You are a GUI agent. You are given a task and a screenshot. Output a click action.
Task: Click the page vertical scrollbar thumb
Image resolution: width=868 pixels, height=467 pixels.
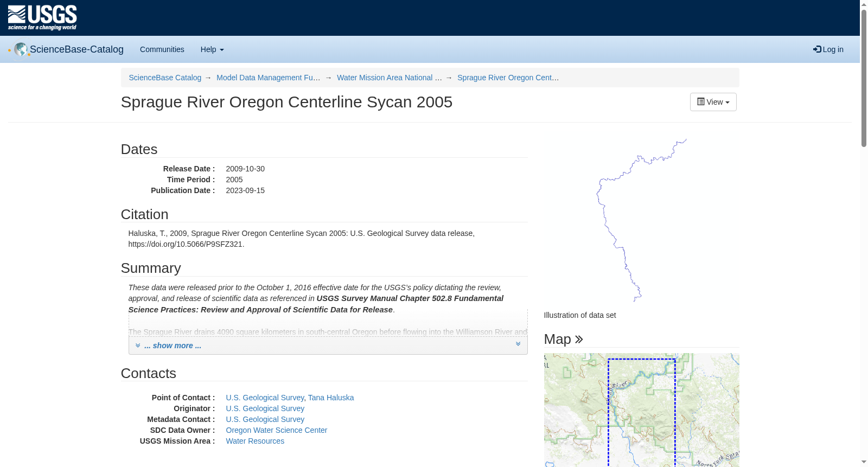point(864,78)
